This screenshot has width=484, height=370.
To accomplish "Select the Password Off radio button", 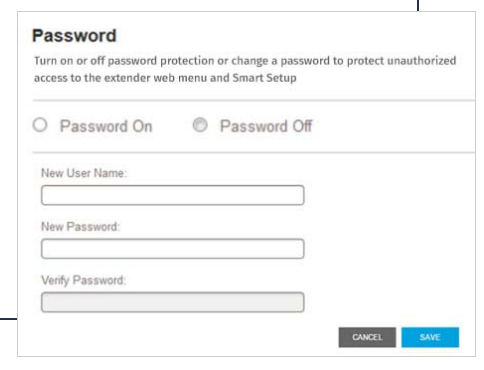I will pyautogui.click(x=200, y=125).
